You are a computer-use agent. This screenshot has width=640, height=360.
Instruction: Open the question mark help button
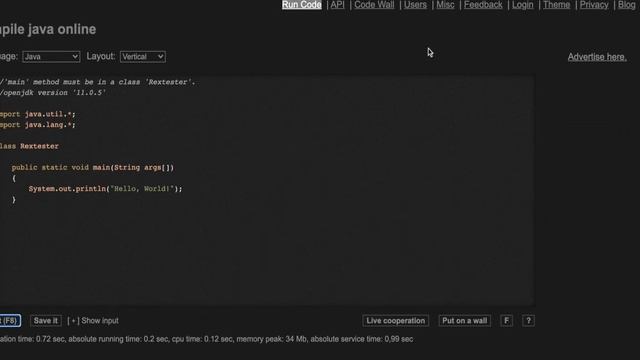pos(528,321)
